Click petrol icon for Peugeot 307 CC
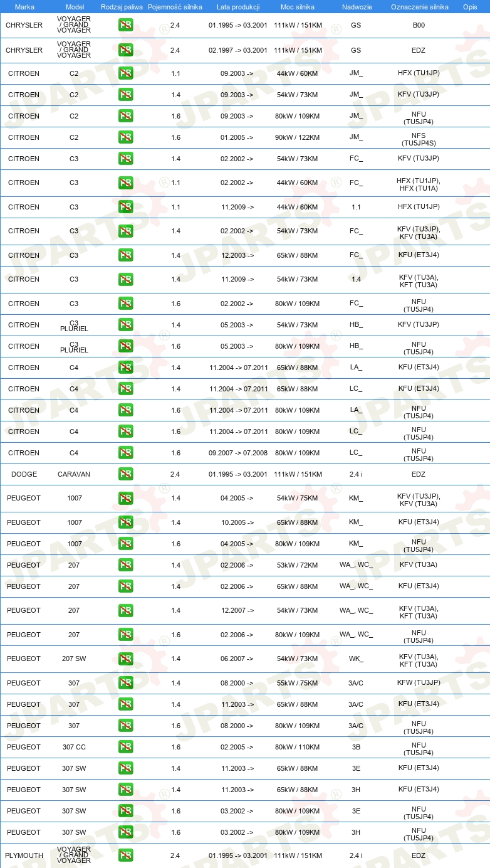490x868 pixels. pos(125,747)
